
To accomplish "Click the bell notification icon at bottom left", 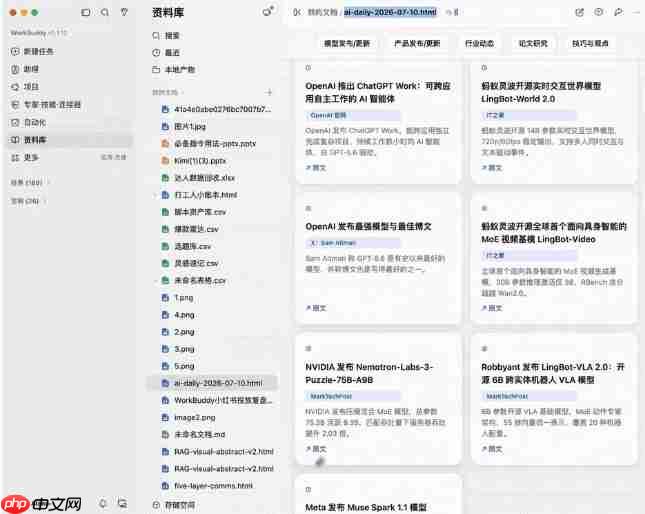I will pyautogui.click(x=103, y=503).
